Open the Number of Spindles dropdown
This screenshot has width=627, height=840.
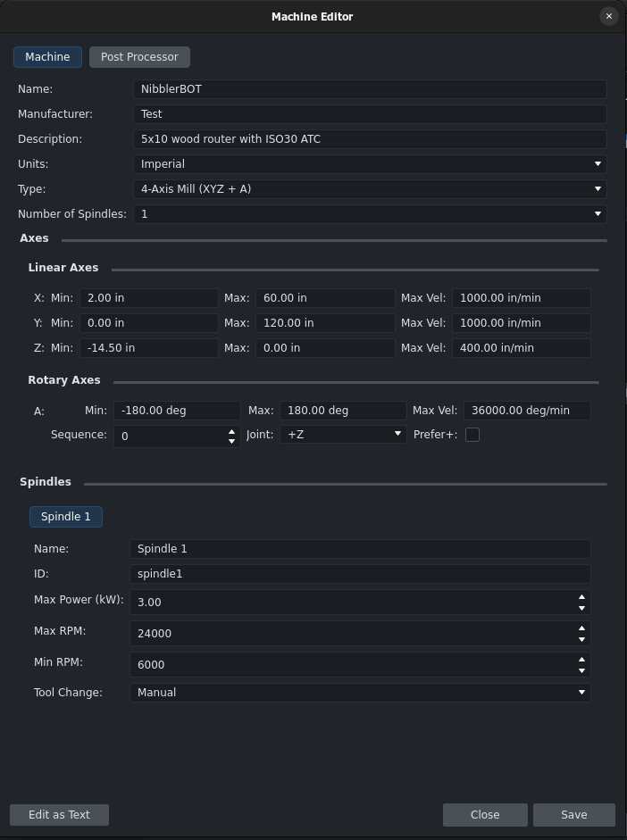coord(370,214)
